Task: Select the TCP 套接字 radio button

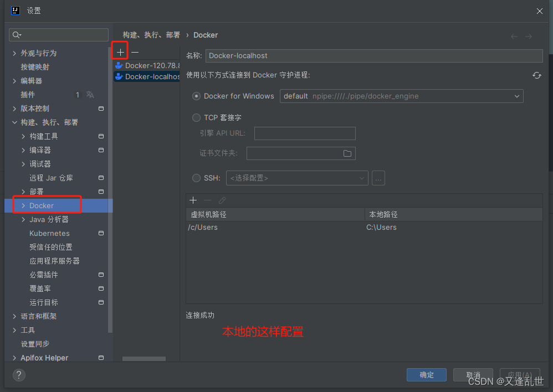Action: click(197, 117)
